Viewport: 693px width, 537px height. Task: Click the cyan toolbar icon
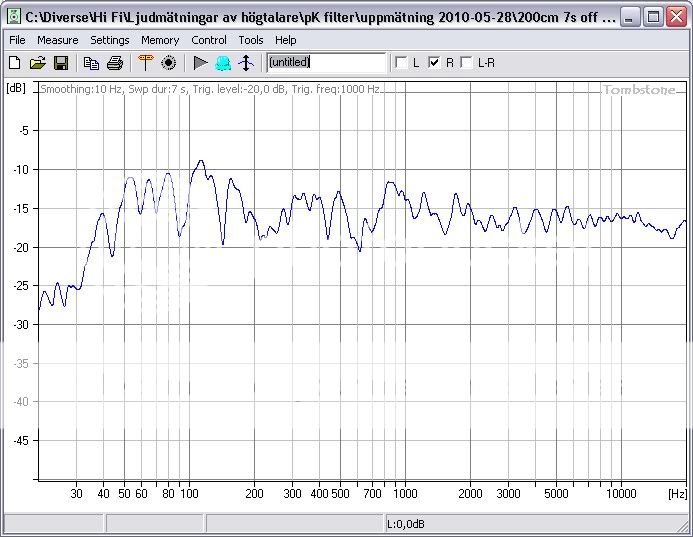223,63
